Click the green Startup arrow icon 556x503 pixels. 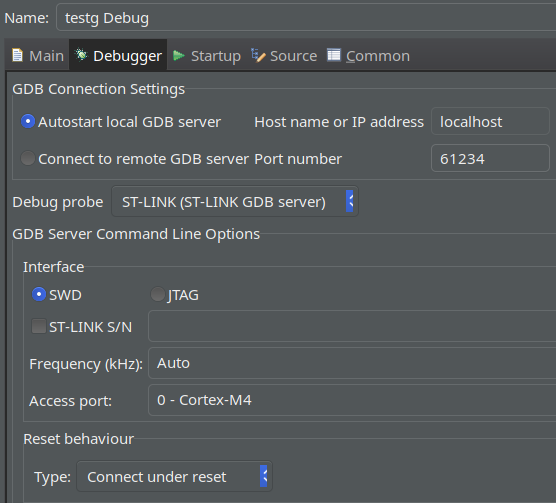coord(179,56)
